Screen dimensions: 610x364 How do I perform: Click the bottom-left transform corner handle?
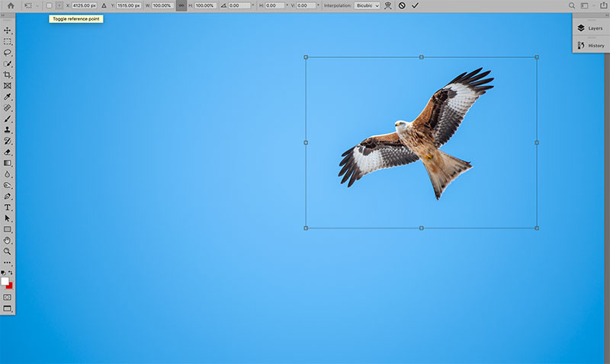point(306,228)
